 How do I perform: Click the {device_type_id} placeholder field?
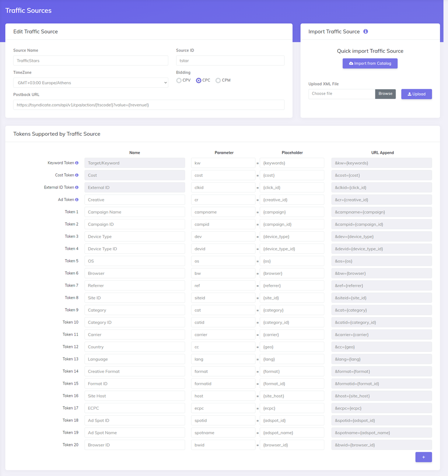(x=292, y=249)
